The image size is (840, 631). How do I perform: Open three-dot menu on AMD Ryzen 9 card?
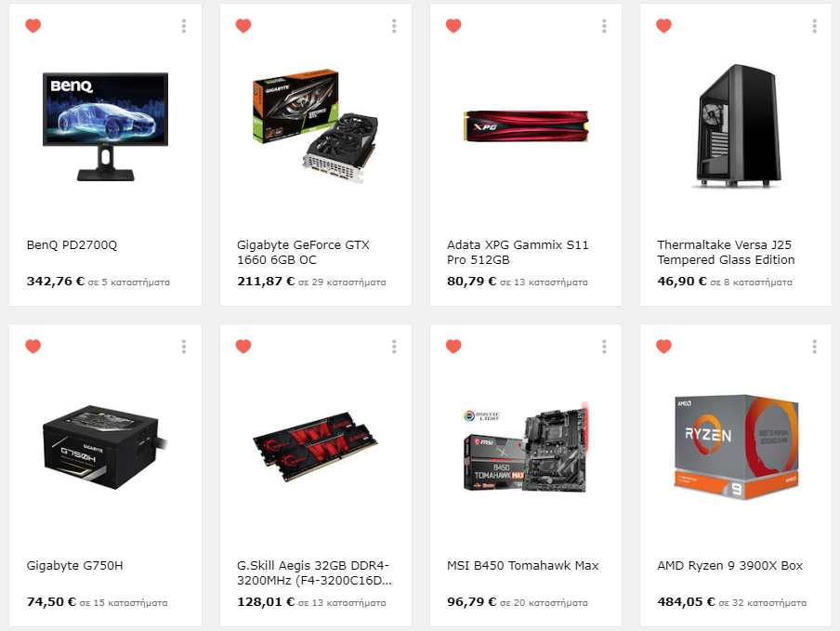pos(814,347)
